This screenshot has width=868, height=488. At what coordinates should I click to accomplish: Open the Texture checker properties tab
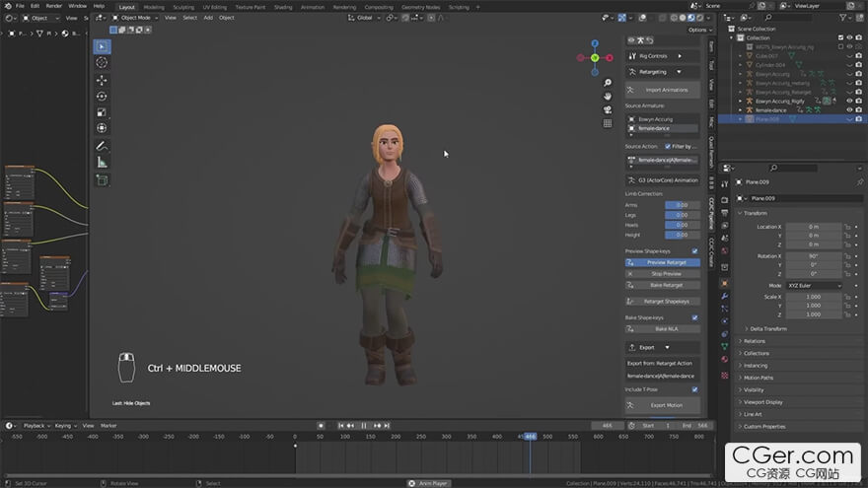725,376
